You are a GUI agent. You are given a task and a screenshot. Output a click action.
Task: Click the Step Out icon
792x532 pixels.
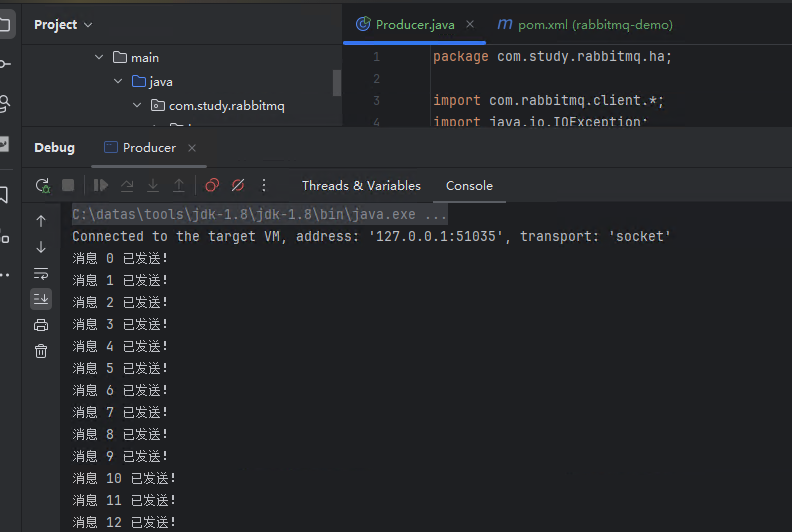[x=179, y=185]
